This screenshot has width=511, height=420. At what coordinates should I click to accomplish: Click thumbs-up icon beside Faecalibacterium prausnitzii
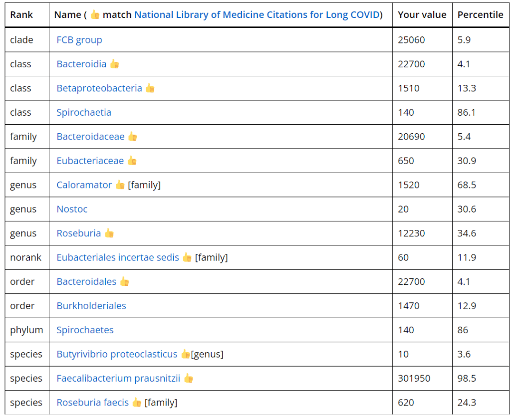[188, 379]
